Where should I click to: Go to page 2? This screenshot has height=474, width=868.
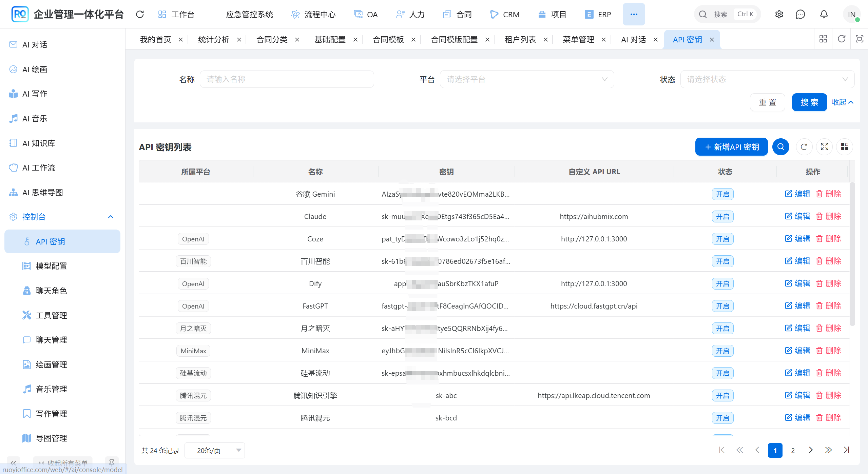pyautogui.click(x=793, y=450)
